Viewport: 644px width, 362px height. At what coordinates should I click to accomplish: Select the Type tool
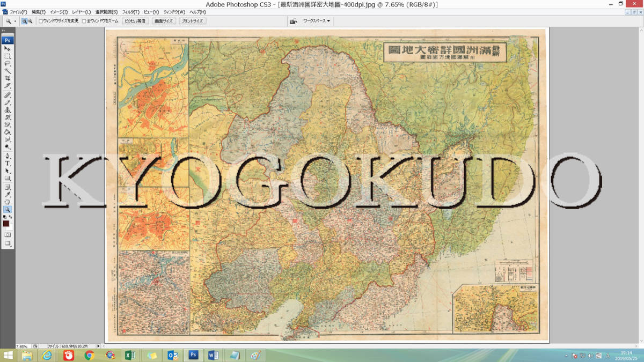click(x=8, y=164)
